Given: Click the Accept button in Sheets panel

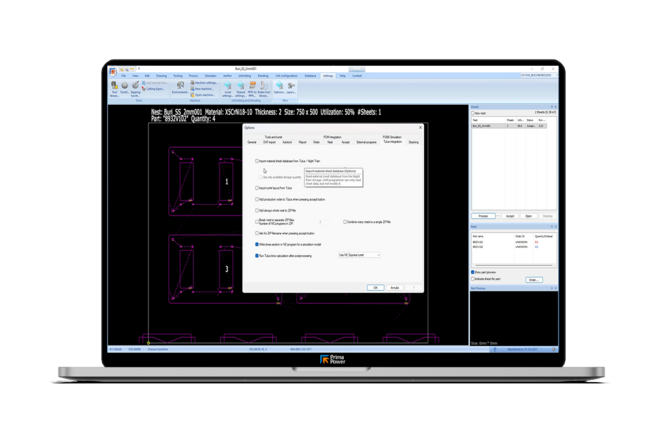Looking at the screenshot, I should pyautogui.click(x=510, y=216).
